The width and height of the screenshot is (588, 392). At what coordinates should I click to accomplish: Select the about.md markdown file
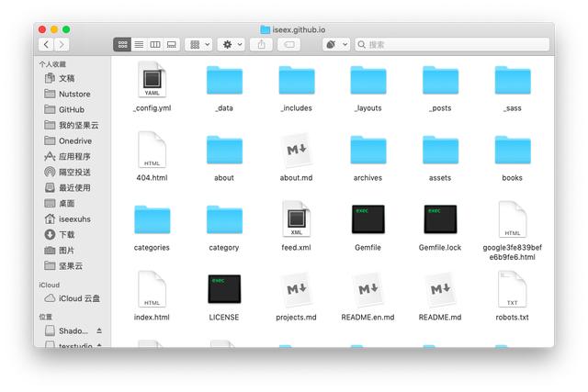[x=296, y=151]
